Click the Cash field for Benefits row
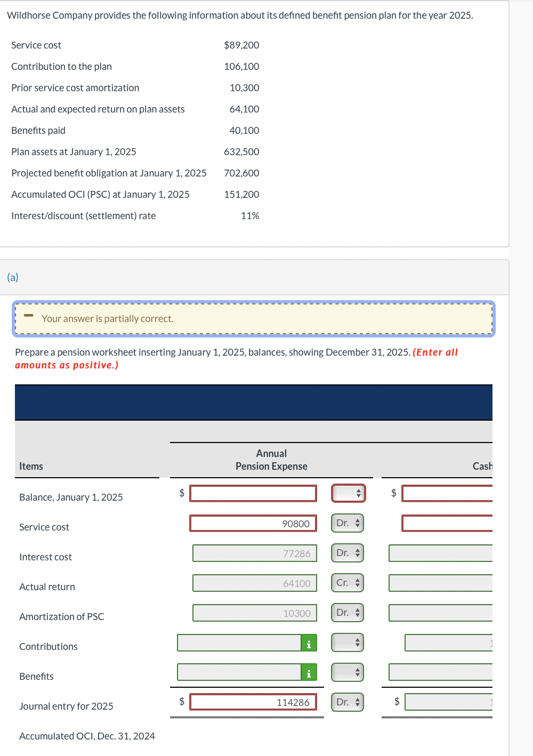This screenshot has height=756, width=533. 441,672
